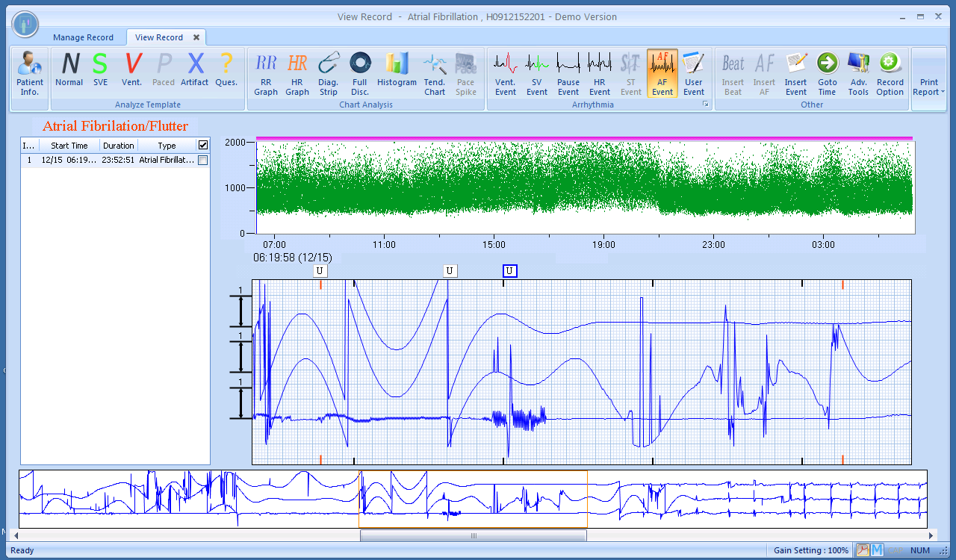The image size is (956, 560).
Task: Expand the Arrhythmia group launcher
Action: coord(704,105)
